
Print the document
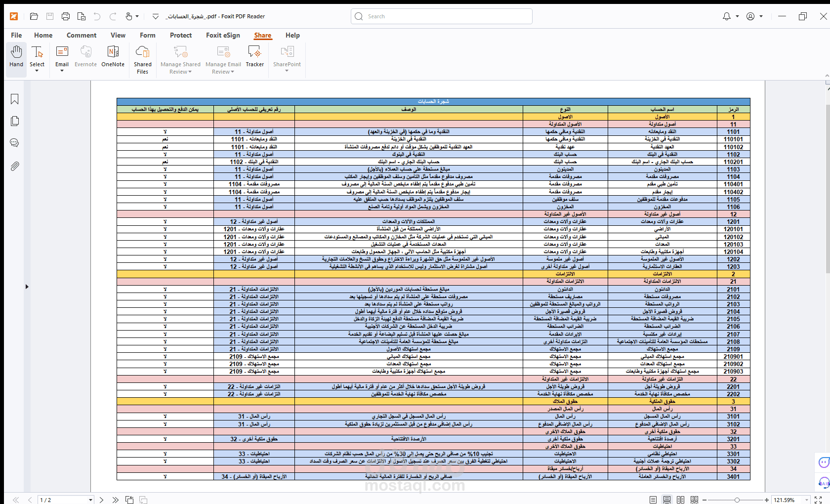(66, 16)
